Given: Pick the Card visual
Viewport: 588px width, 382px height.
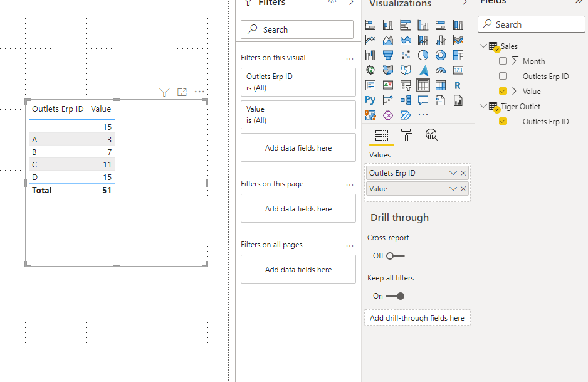Looking at the screenshot, I should point(458,70).
